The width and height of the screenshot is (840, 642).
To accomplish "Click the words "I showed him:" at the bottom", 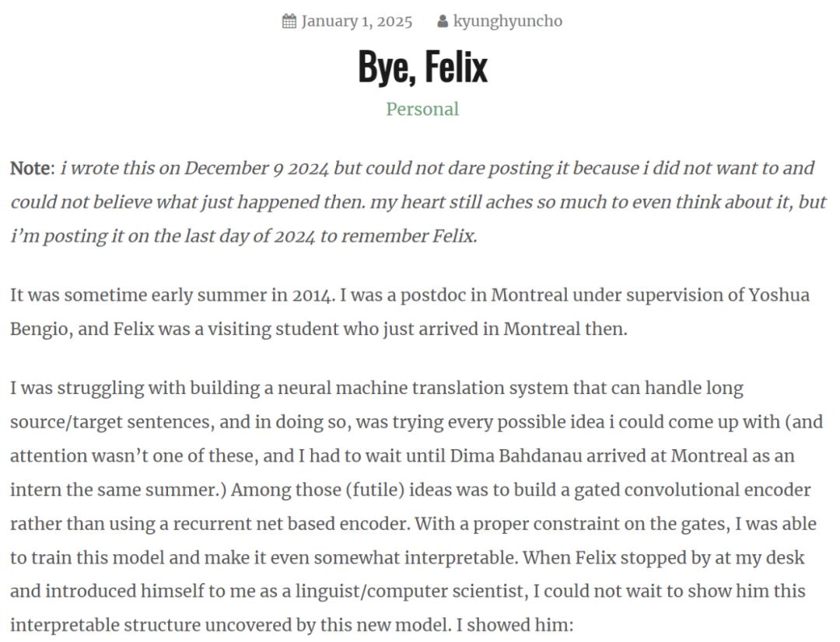I will click(x=514, y=625).
